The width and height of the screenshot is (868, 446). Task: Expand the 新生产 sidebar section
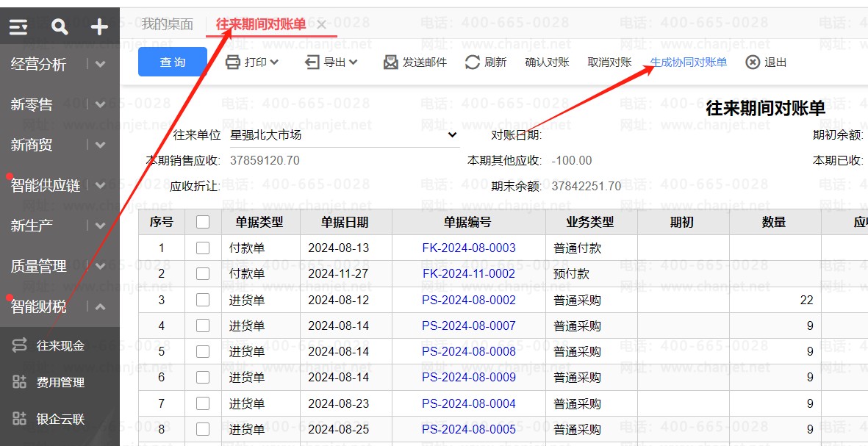[x=100, y=226]
